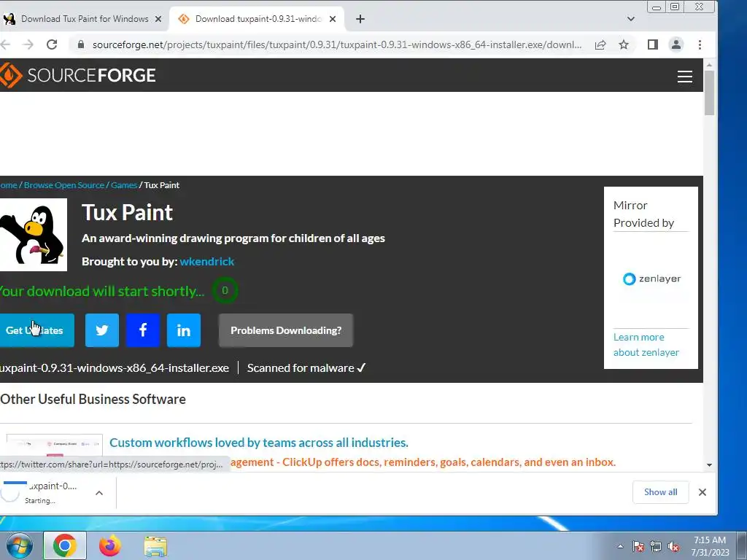Click the taskbar clock showing 7:15 AM
The height and width of the screenshot is (560, 747).
[x=710, y=546]
